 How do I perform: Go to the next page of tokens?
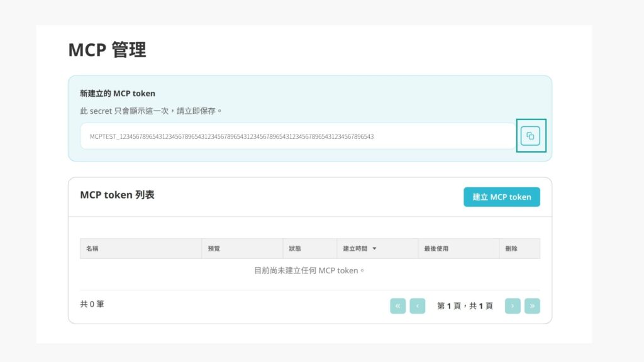pos(513,306)
